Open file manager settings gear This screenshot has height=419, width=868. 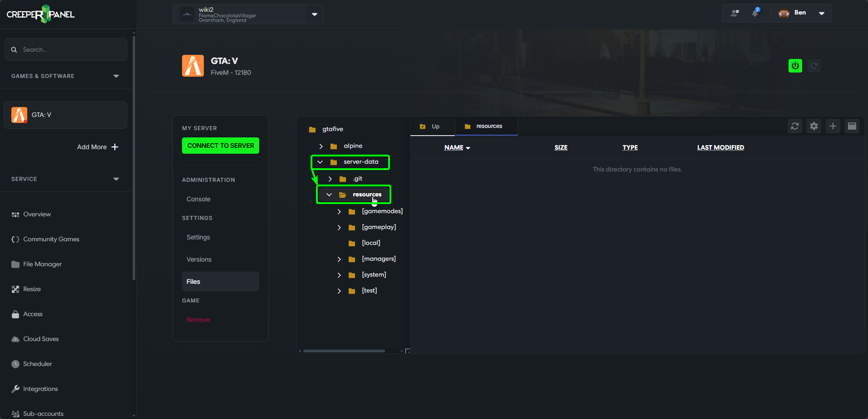(x=814, y=126)
